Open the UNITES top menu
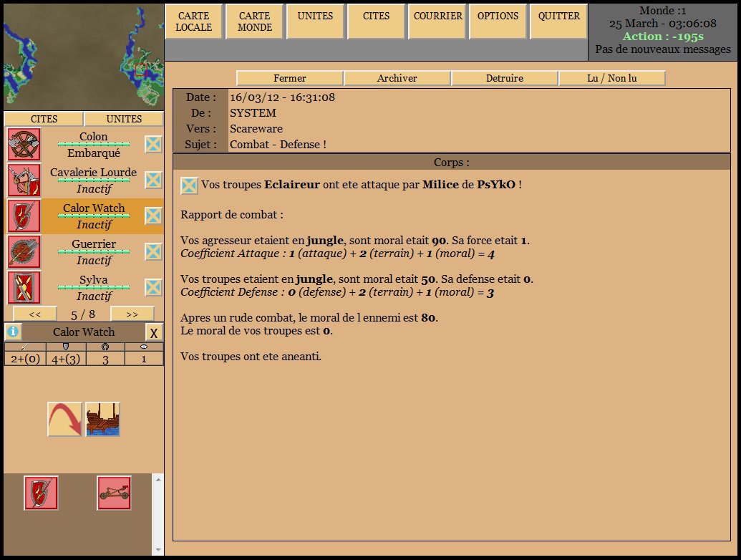This screenshot has width=741, height=560. [x=315, y=21]
